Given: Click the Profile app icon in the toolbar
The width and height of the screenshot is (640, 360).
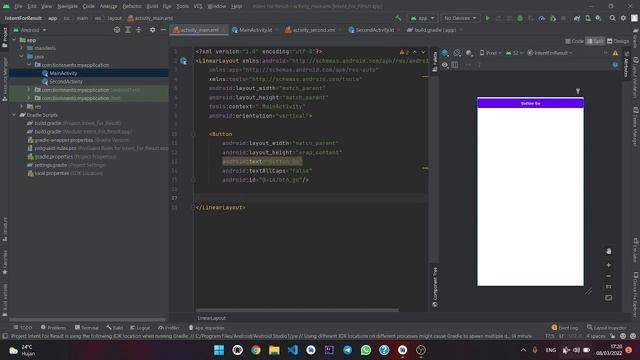Looking at the screenshot, I should (x=542, y=18).
